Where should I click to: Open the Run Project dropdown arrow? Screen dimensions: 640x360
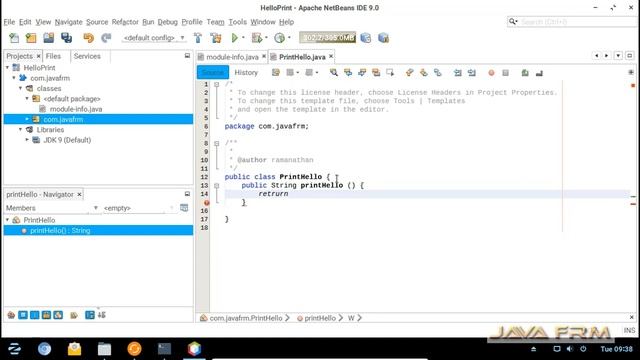tap(243, 38)
